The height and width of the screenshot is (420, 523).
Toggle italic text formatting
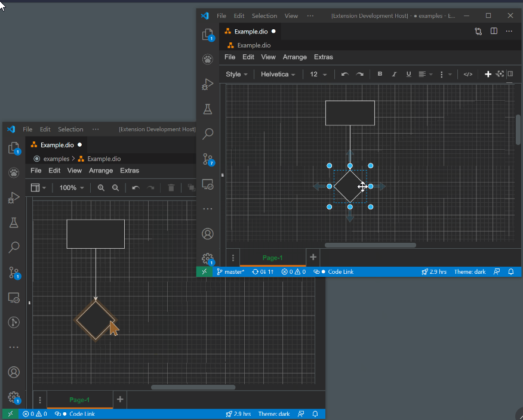pos(394,74)
